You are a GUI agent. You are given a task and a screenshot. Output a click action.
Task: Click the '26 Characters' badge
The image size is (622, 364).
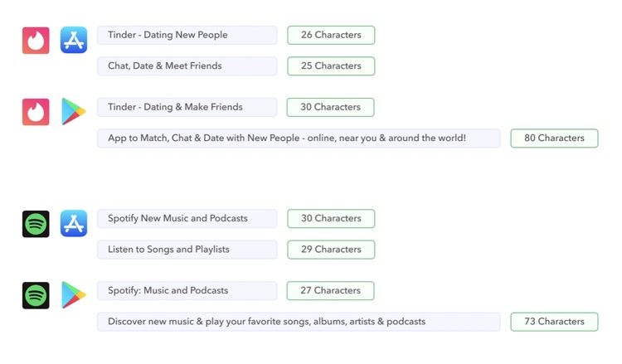331,35
